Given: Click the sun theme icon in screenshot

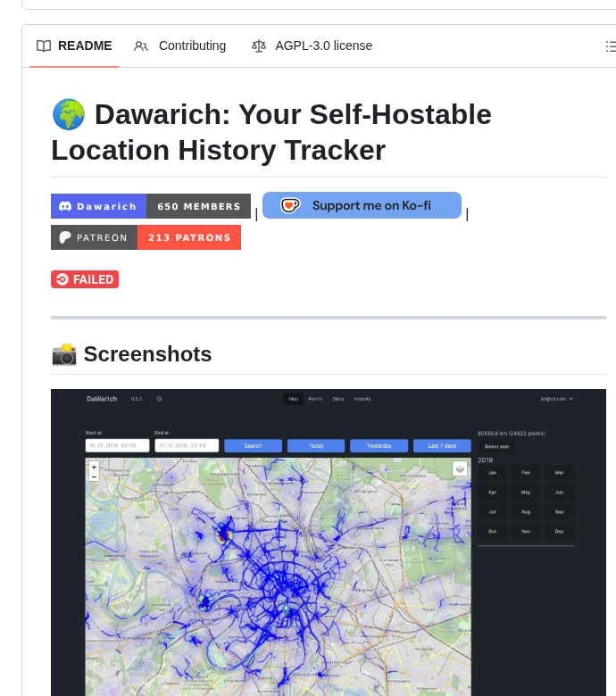Looking at the screenshot, I should pyautogui.click(x=159, y=399).
